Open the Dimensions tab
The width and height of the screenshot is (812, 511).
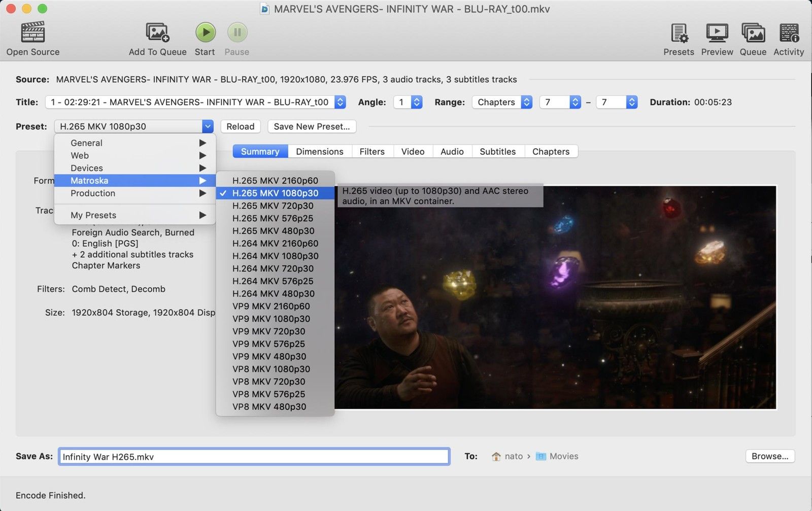(x=319, y=151)
